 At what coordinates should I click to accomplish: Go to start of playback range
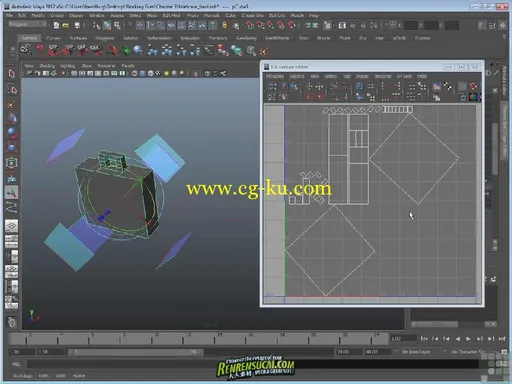pyautogui.click(x=424, y=339)
